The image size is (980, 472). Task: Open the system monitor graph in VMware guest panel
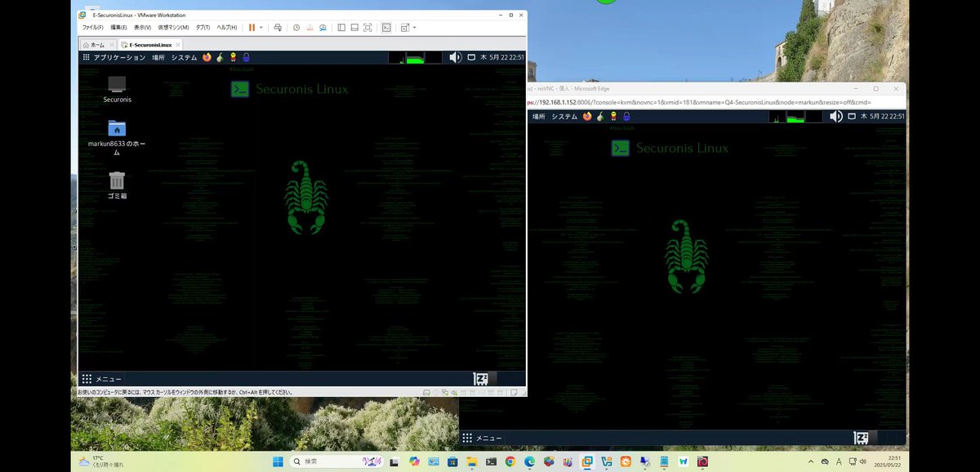(415, 57)
